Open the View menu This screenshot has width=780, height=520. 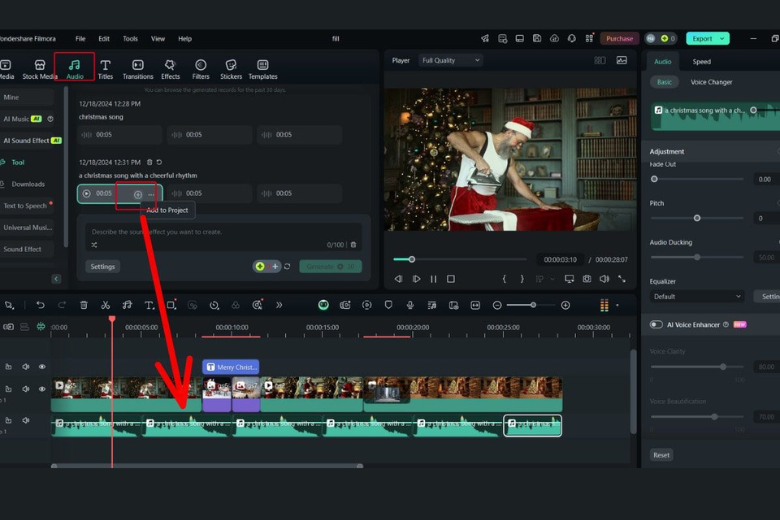(158, 38)
